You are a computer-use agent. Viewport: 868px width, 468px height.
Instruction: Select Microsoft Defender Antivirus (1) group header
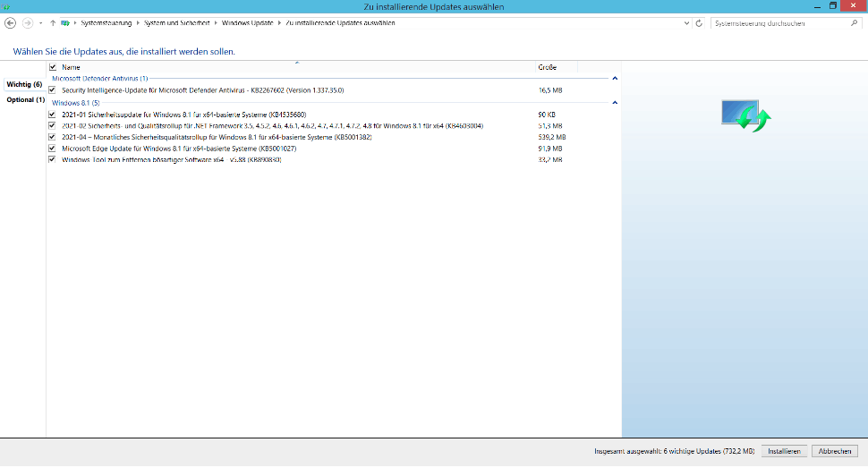99,79
